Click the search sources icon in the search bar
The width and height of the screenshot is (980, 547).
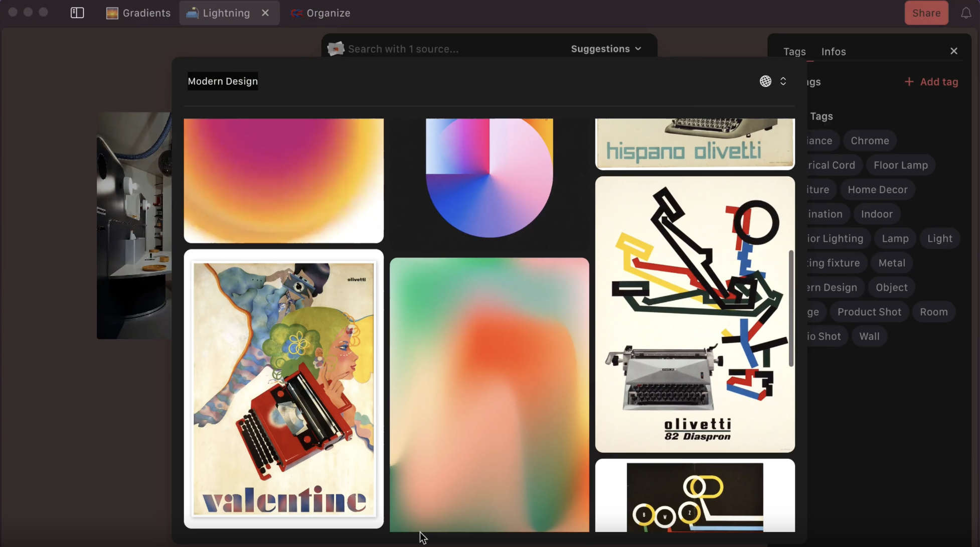click(x=335, y=48)
